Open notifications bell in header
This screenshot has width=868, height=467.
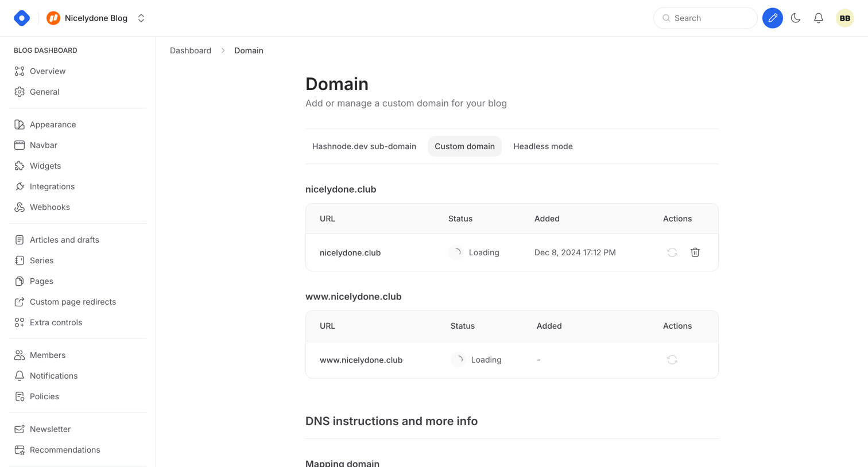tap(819, 18)
